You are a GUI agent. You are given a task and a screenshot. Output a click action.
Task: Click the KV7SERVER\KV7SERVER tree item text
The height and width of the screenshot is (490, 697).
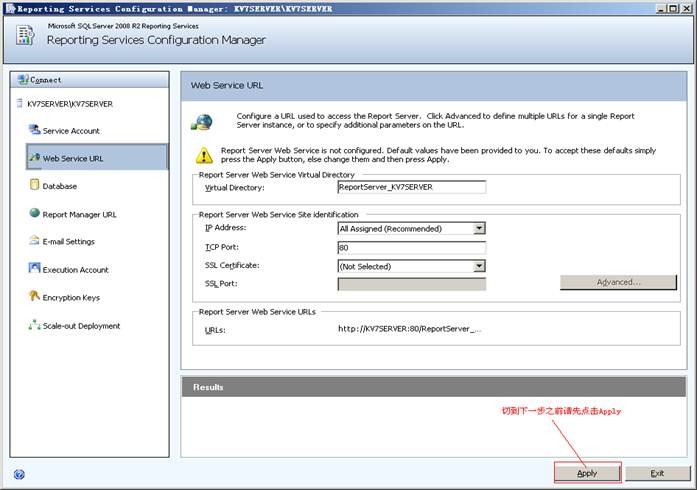click(x=70, y=104)
